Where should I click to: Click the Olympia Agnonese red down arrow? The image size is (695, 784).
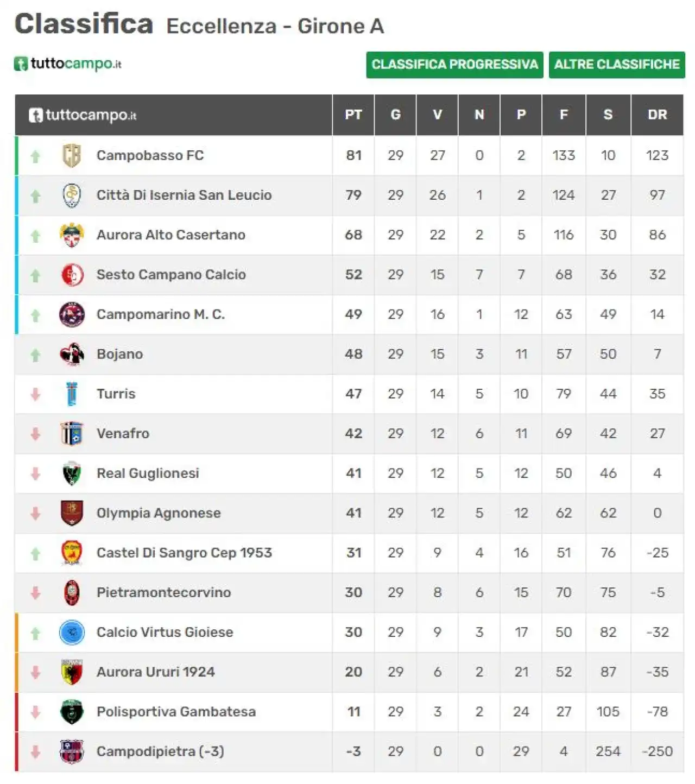coord(36,513)
